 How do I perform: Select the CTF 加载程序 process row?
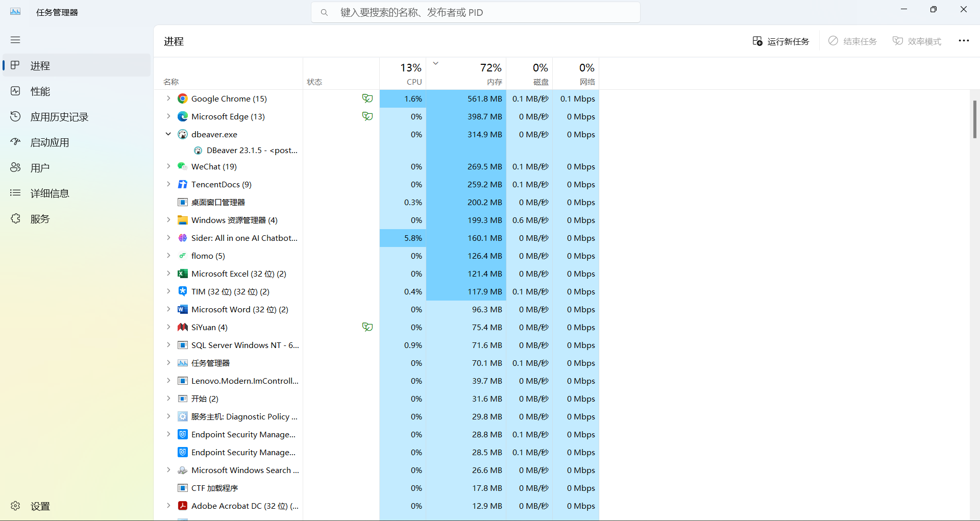tap(377, 488)
